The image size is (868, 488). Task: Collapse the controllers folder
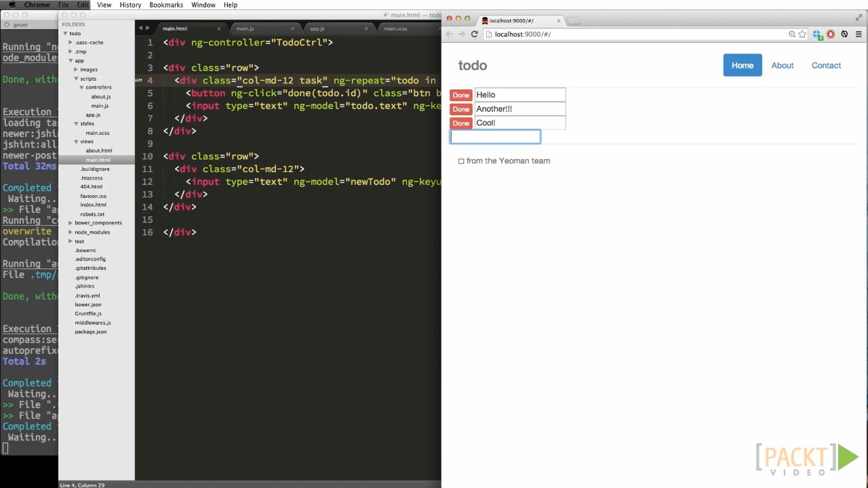tap(81, 87)
